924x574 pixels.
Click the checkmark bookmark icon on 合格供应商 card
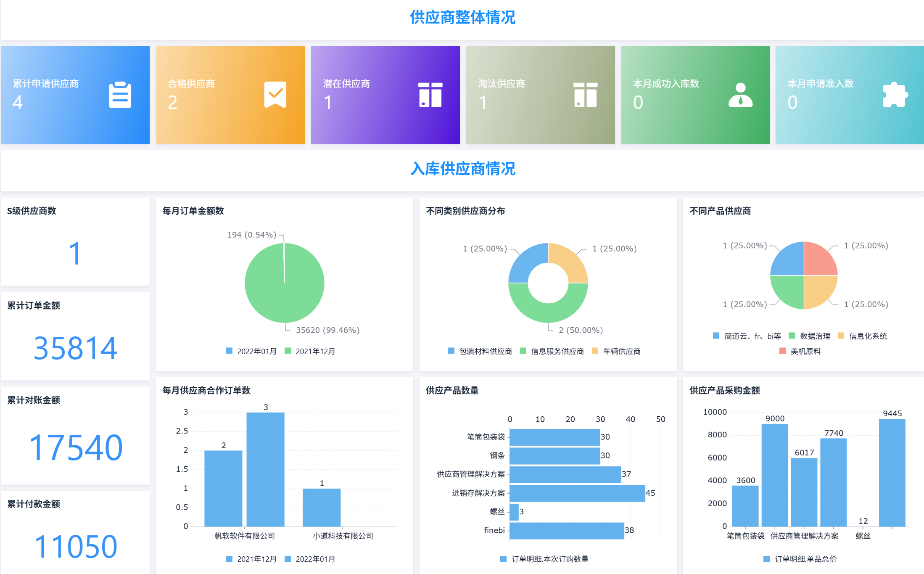[275, 95]
